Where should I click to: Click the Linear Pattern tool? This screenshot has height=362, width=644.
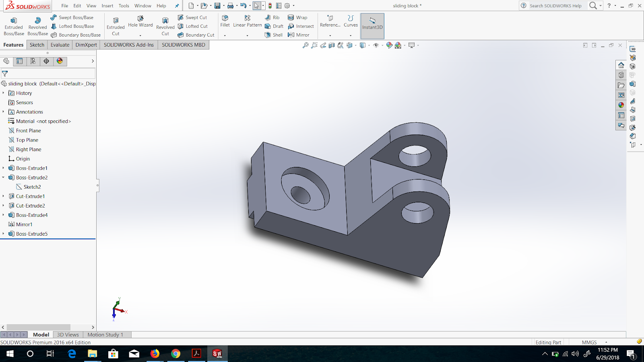click(247, 22)
